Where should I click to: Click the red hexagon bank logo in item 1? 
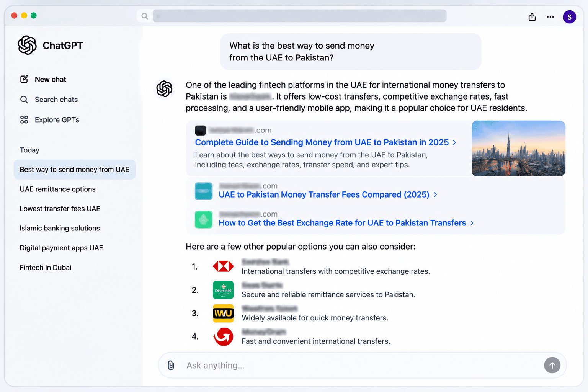coord(223,266)
